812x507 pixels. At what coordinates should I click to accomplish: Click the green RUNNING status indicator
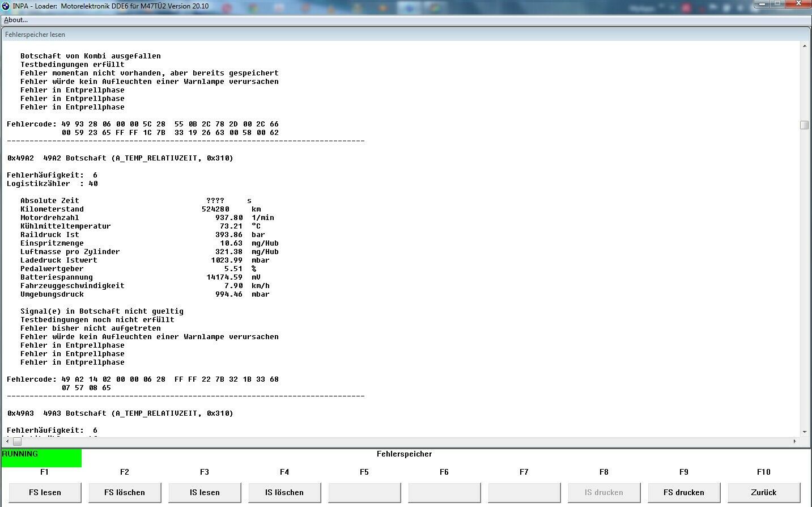41,458
